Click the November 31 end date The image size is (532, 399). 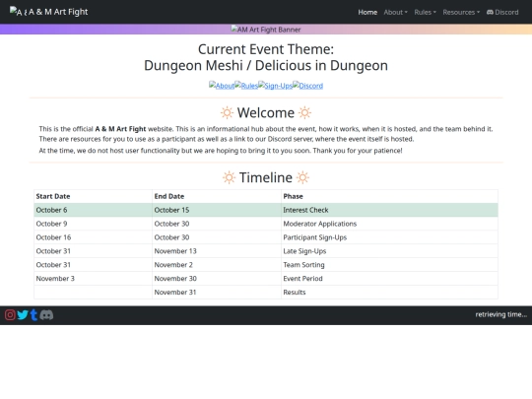pos(217,293)
